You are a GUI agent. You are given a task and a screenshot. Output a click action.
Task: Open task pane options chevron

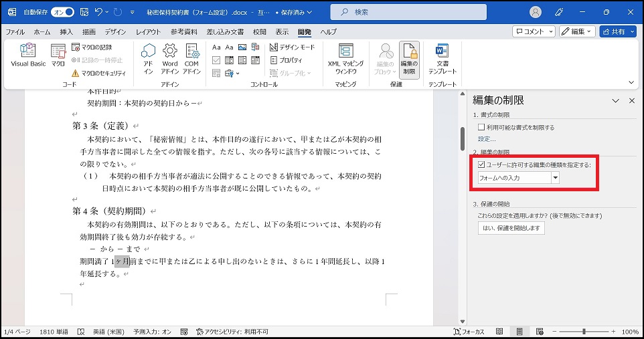pyautogui.click(x=615, y=100)
